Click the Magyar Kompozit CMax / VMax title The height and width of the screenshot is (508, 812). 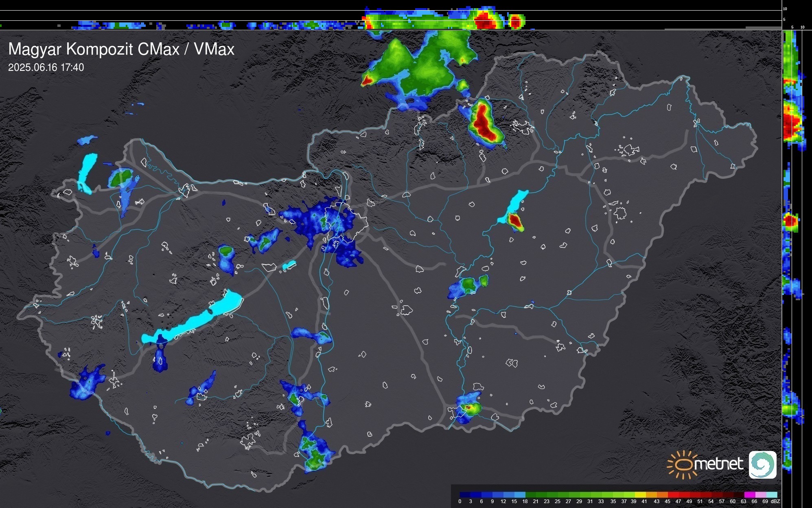121,49
